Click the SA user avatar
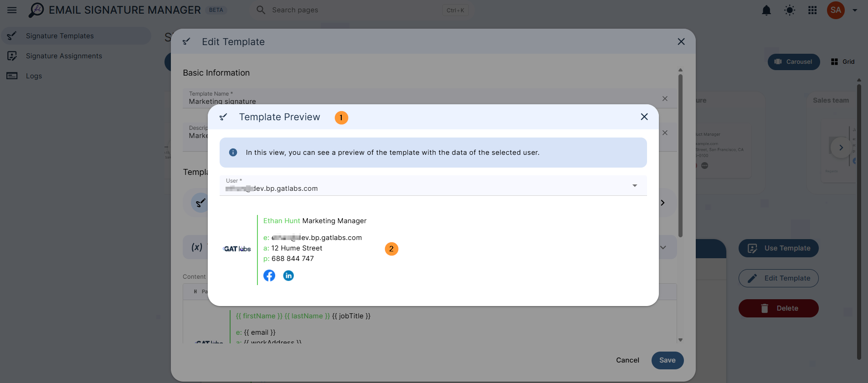The width and height of the screenshot is (868, 383). [836, 10]
